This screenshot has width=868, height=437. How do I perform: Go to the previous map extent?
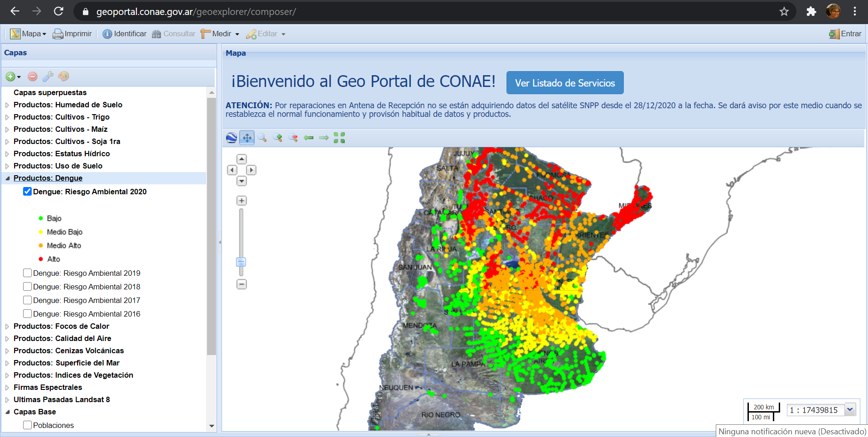pos(309,138)
